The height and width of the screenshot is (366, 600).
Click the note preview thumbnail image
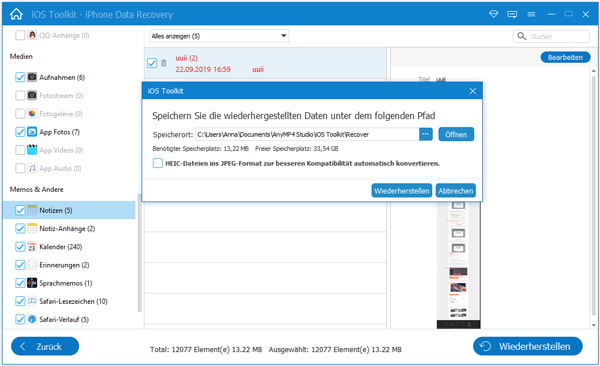pos(458,265)
